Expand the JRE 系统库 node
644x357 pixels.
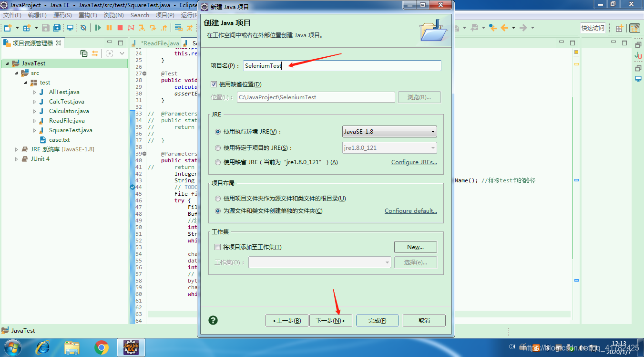[17, 149]
